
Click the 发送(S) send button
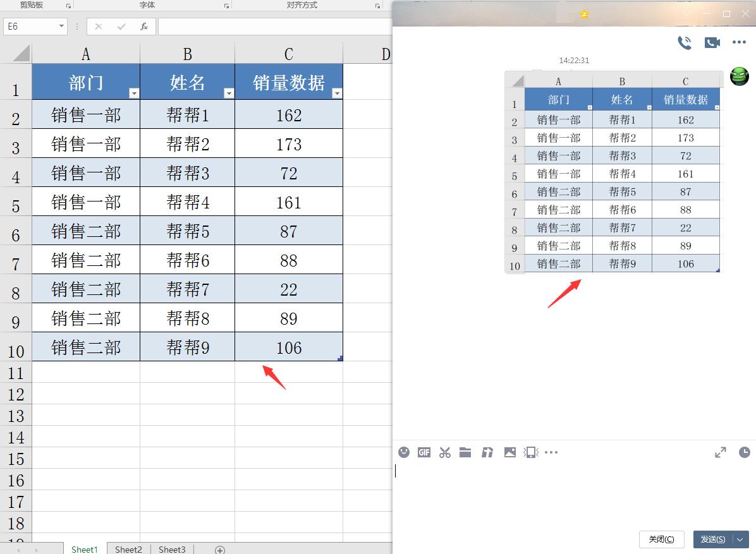pos(713,539)
